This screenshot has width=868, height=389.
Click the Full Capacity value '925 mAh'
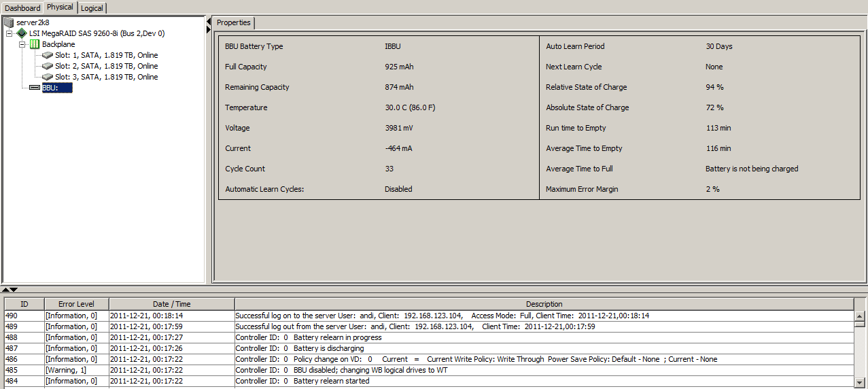tap(399, 67)
